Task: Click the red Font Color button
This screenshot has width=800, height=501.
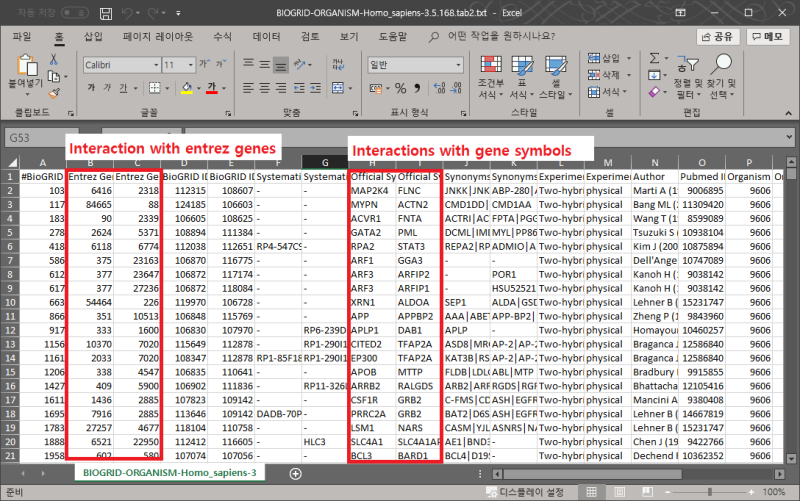Action: tap(212, 88)
